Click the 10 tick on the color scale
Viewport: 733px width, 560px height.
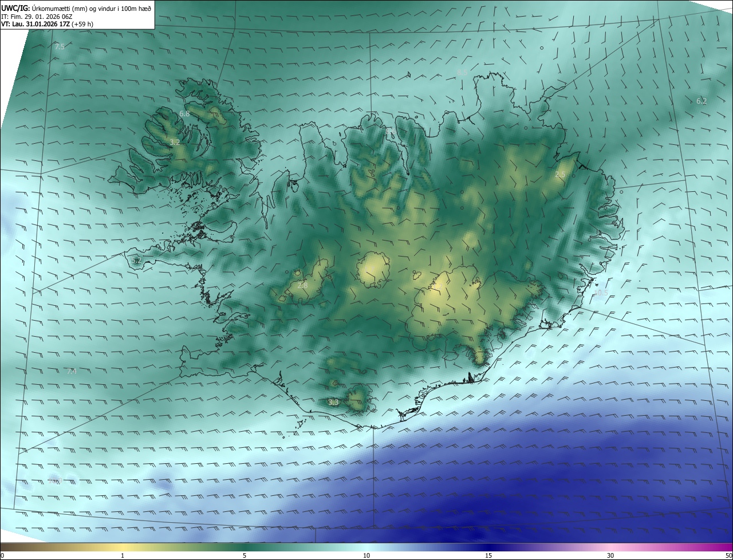[366, 555]
